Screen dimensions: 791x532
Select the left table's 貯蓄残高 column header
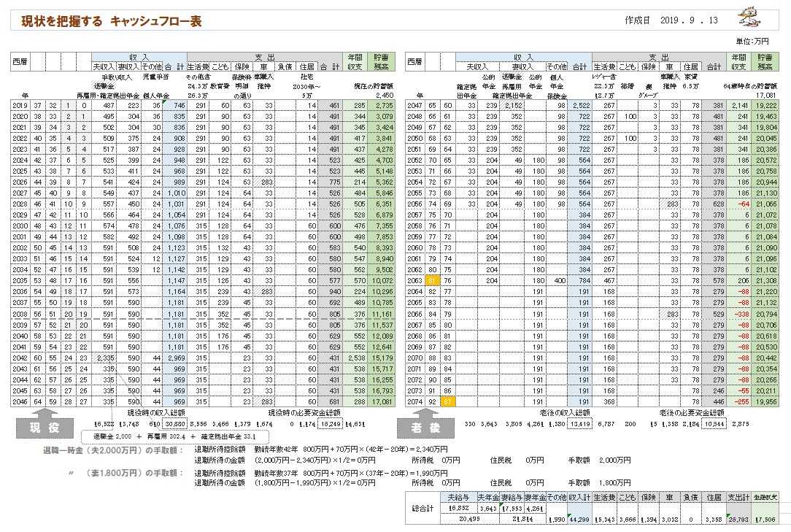click(380, 61)
